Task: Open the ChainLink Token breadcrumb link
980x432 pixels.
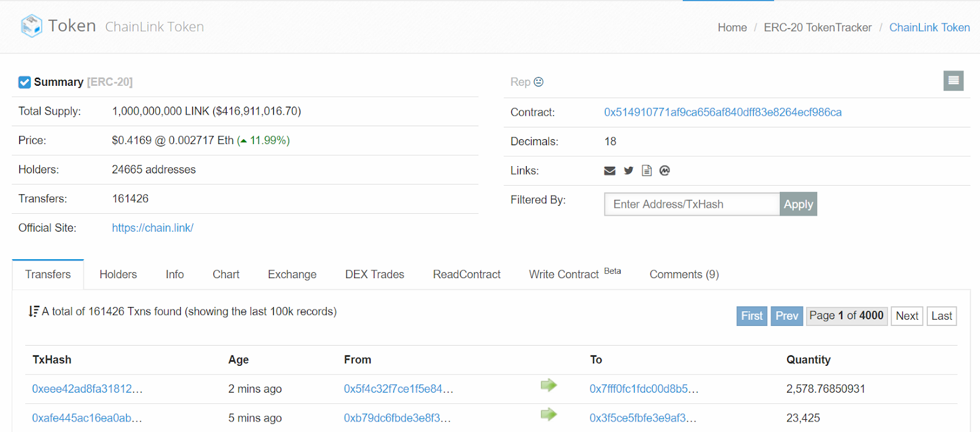Action: [929, 28]
